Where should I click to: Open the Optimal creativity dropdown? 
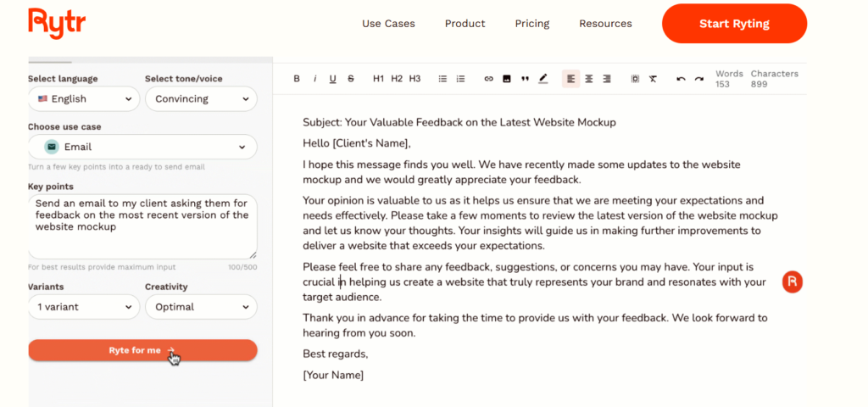click(x=201, y=307)
